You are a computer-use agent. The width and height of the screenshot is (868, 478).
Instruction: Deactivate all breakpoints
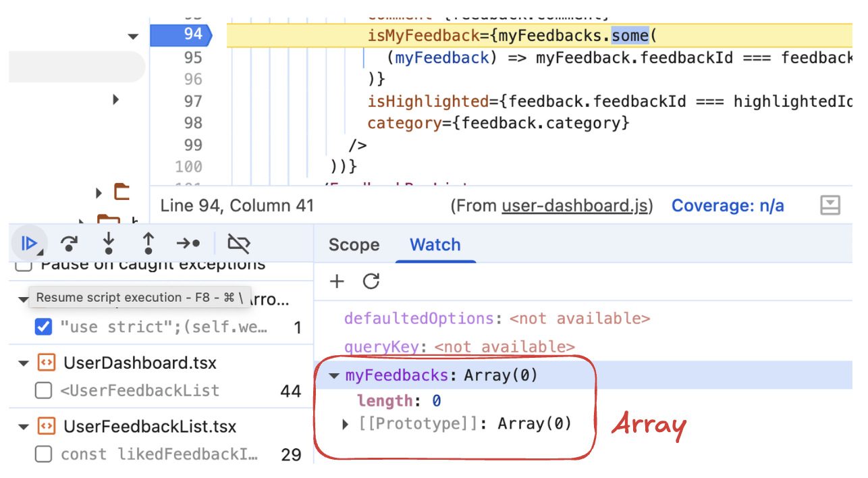[x=239, y=244]
